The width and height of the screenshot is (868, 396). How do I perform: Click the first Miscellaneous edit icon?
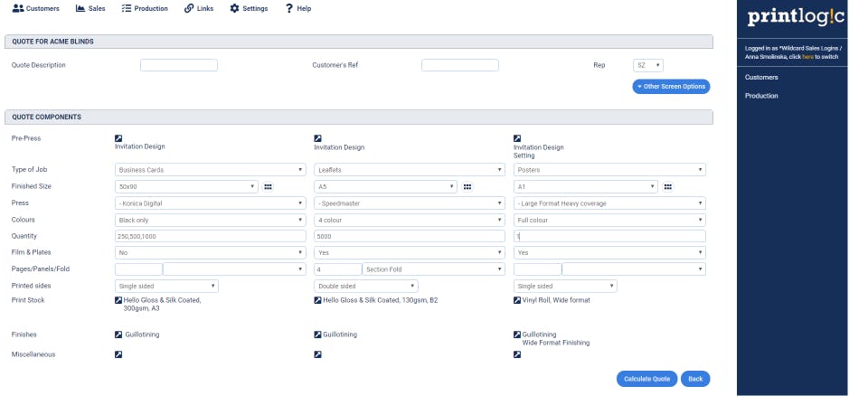tap(118, 354)
